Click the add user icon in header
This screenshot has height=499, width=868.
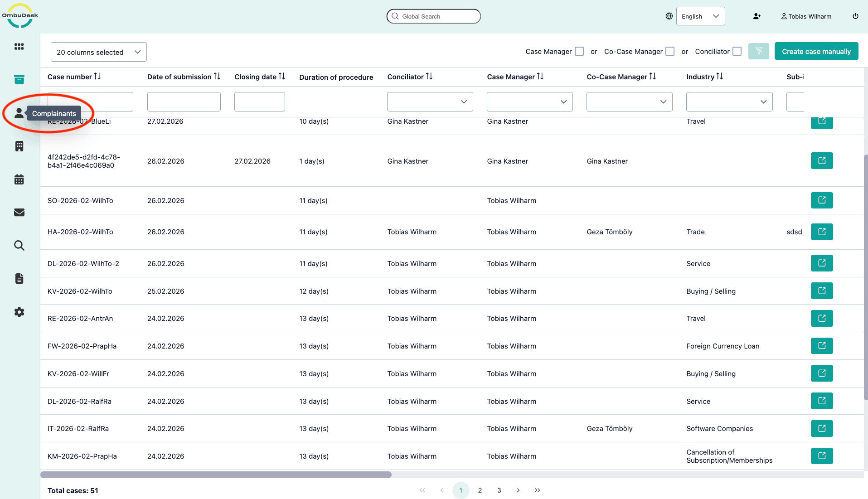(x=756, y=16)
